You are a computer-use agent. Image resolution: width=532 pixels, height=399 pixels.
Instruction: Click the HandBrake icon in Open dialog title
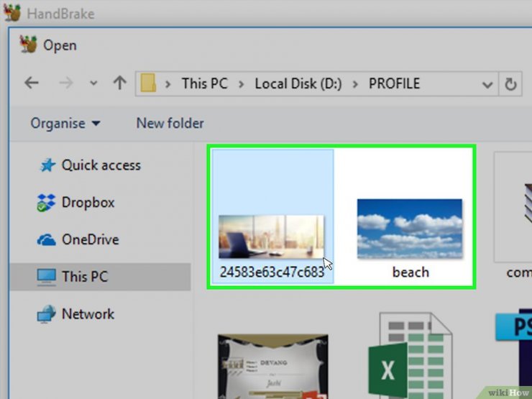click(28, 45)
